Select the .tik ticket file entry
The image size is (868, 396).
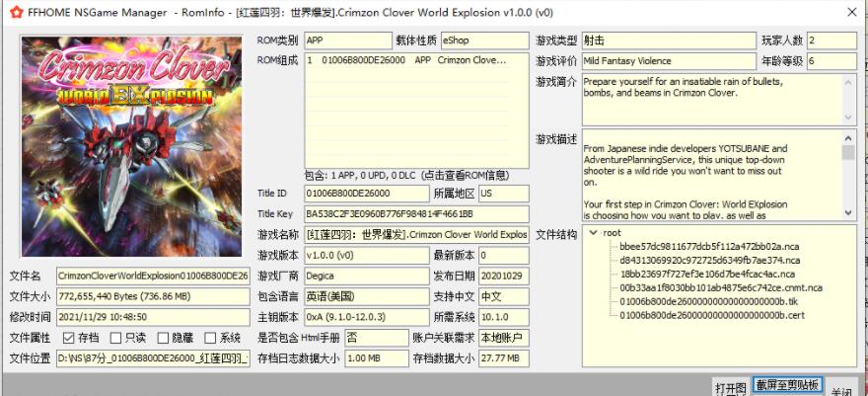pos(708,302)
